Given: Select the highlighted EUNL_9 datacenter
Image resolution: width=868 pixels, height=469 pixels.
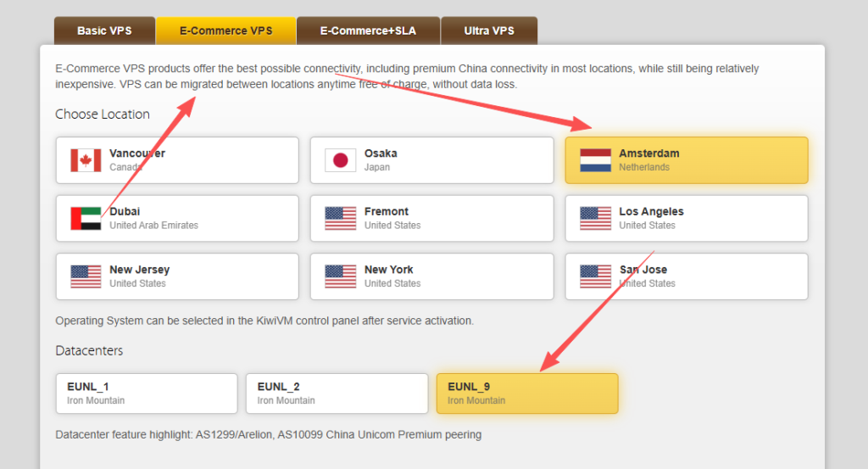Looking at the screenshot, I should click(x=526, y=394).
